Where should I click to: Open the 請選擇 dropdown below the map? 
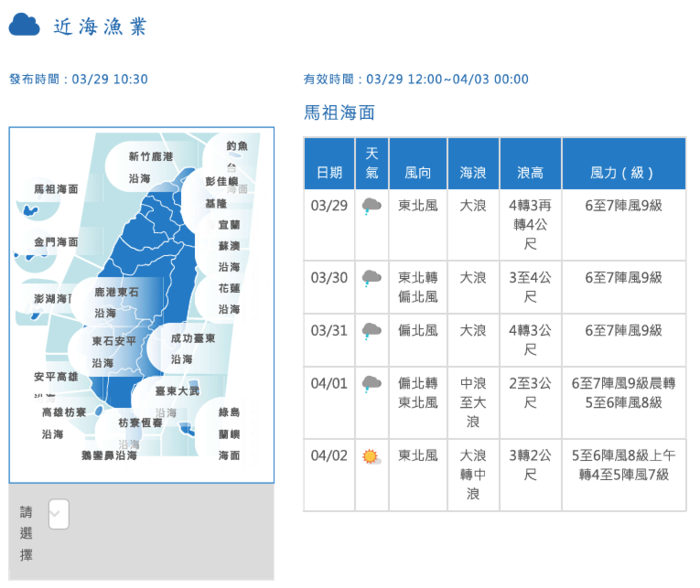[58, 514]
